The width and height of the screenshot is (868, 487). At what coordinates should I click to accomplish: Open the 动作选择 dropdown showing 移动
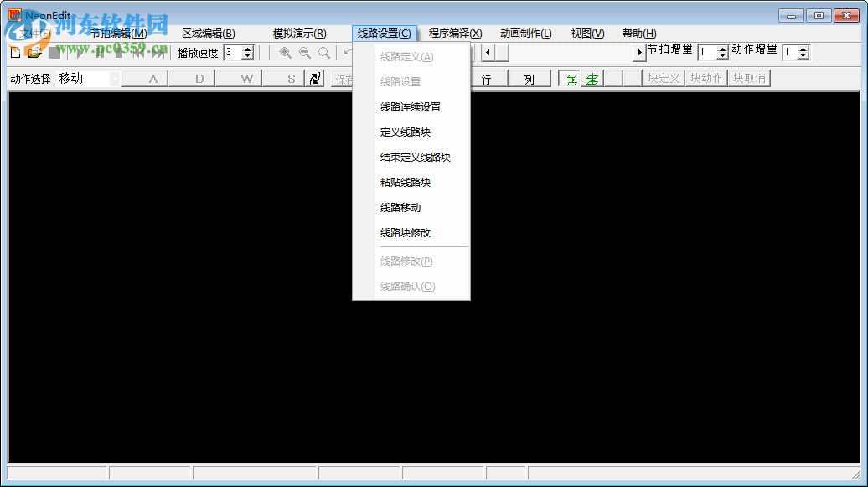click(x=115, y=77)
